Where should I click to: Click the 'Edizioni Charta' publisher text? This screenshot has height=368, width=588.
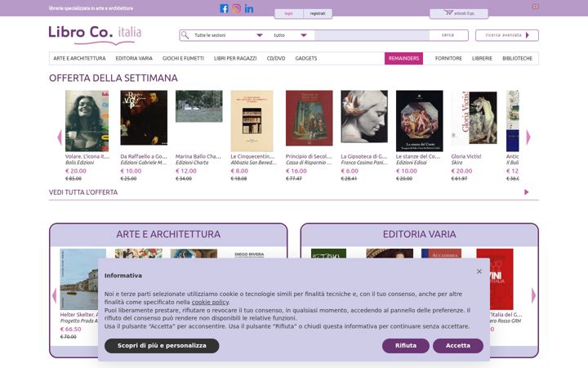[x=192, y=163]
